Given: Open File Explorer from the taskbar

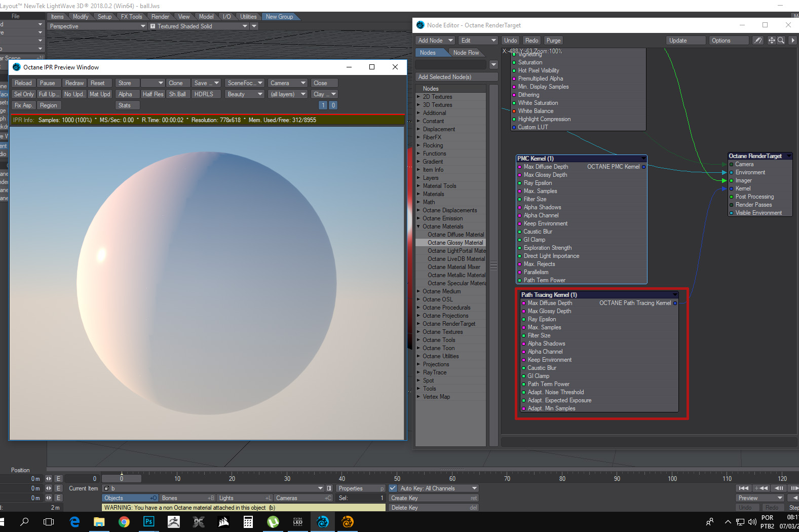Looking at the screenshot, I should point(99,522).
